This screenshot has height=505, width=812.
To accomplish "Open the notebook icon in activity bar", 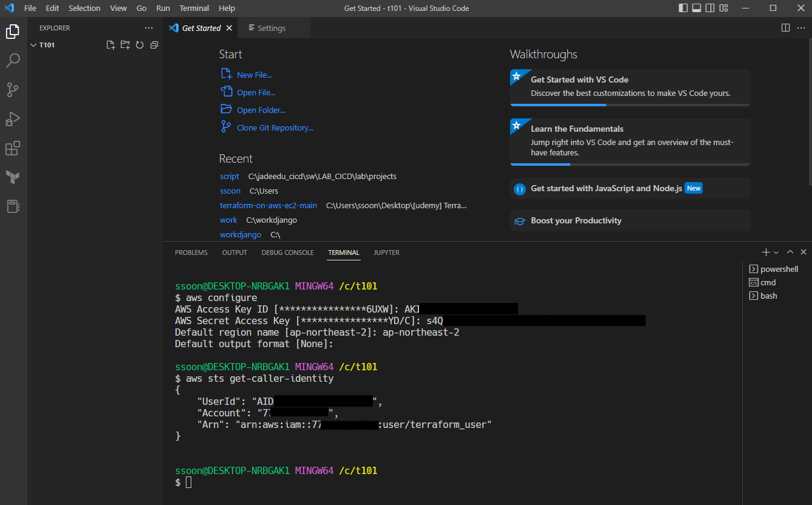I will click(13, 206).
